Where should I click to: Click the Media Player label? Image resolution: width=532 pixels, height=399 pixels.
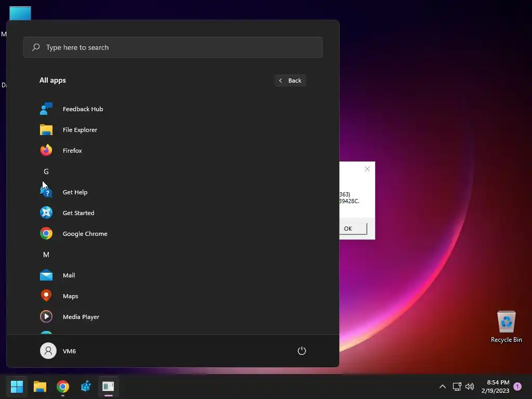point(81,316)
